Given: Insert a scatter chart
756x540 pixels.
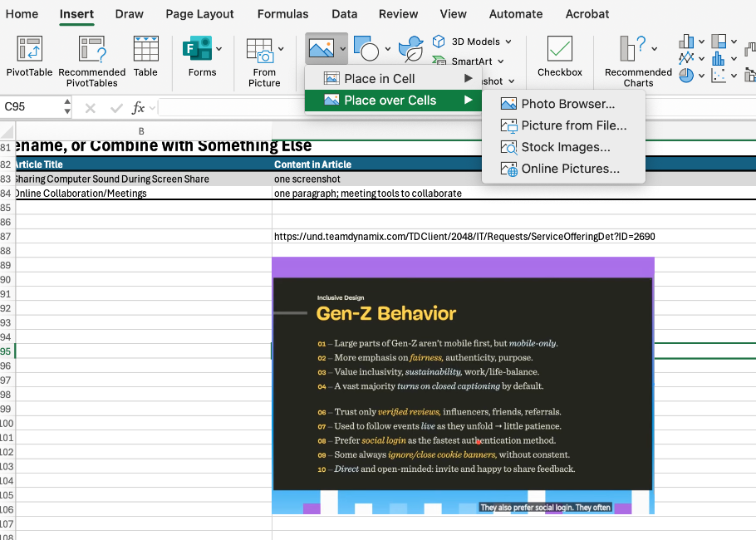Looking at the screenshot, I should (x=719, y=75).
